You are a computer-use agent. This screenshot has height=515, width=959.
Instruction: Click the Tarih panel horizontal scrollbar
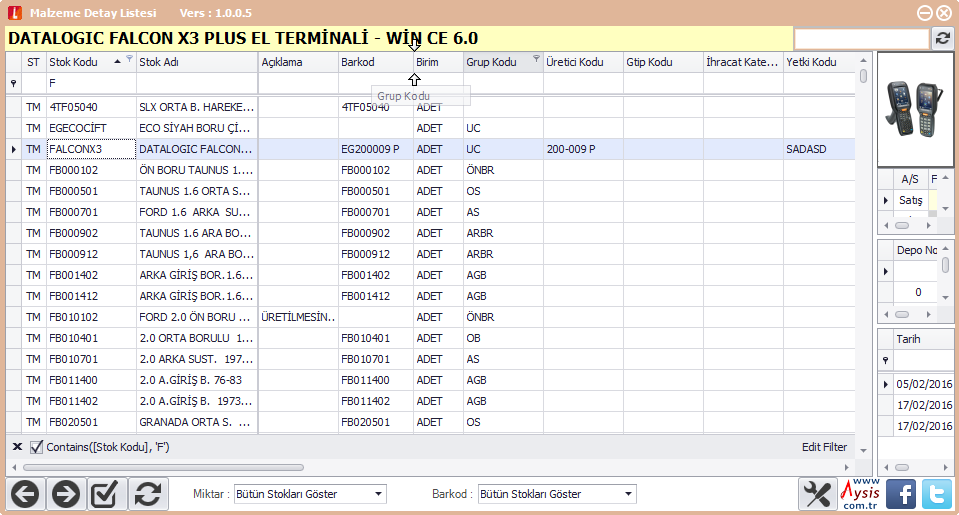click(902, 467)
